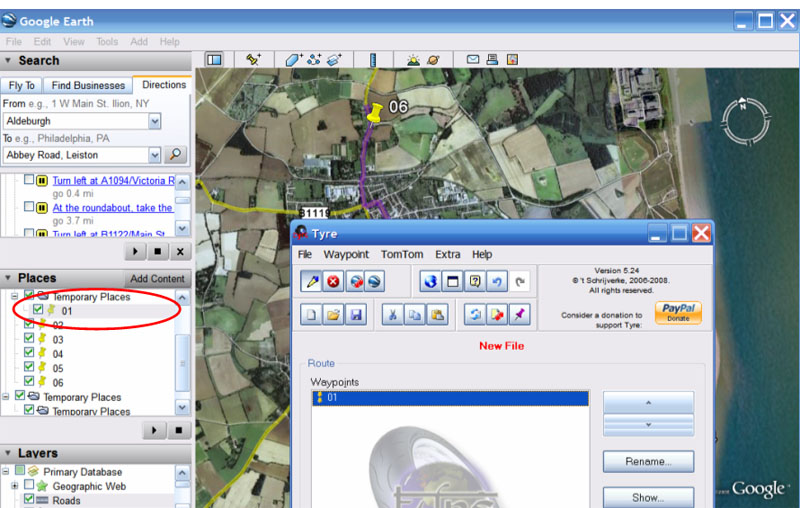Open the Waypoint menu in Tyre

(346, 255)
